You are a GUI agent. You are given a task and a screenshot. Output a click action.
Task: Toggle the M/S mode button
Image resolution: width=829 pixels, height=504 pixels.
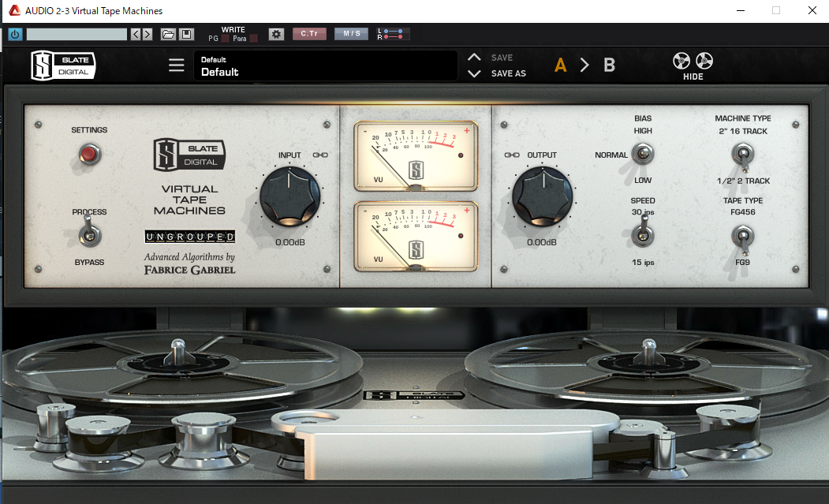pyautogui.click(x=352, y=34)
